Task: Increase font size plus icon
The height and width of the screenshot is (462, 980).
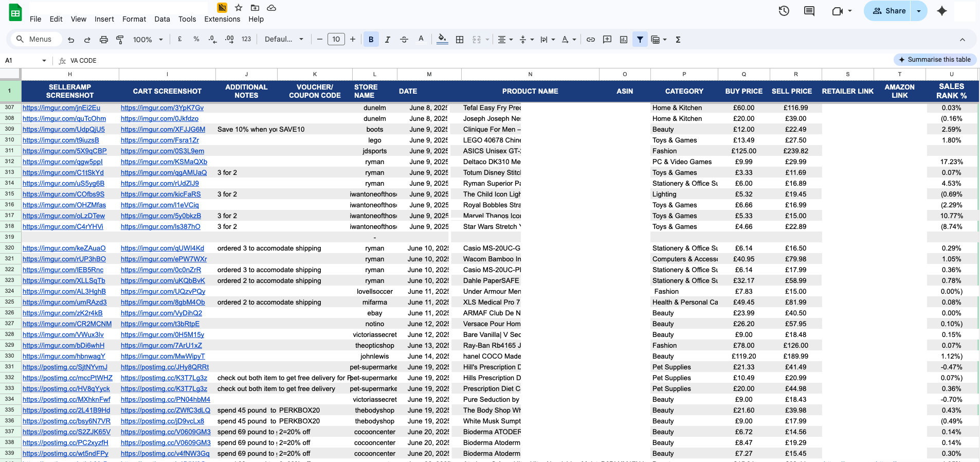Action: point(353,40)
